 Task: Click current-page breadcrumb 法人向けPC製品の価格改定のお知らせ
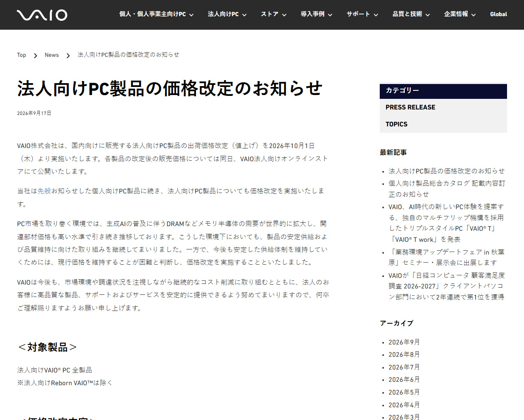(129, 55)
